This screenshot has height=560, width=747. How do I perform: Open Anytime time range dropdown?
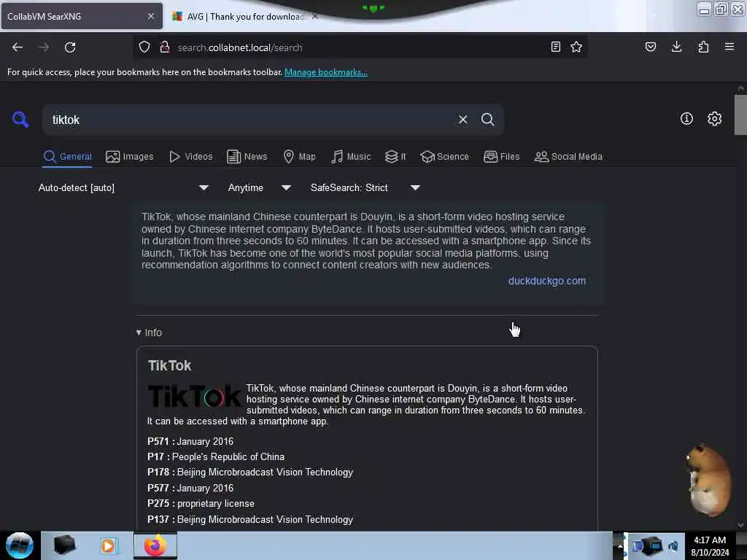260,187
